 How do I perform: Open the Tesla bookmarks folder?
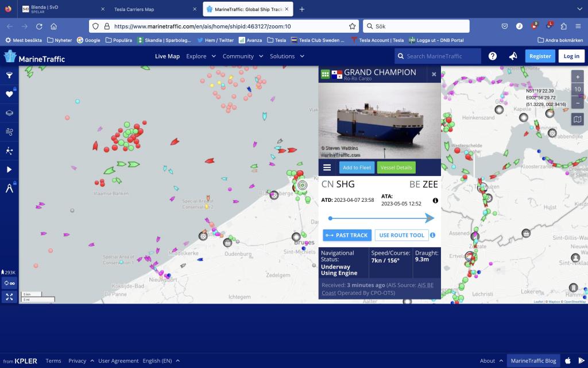276,40
